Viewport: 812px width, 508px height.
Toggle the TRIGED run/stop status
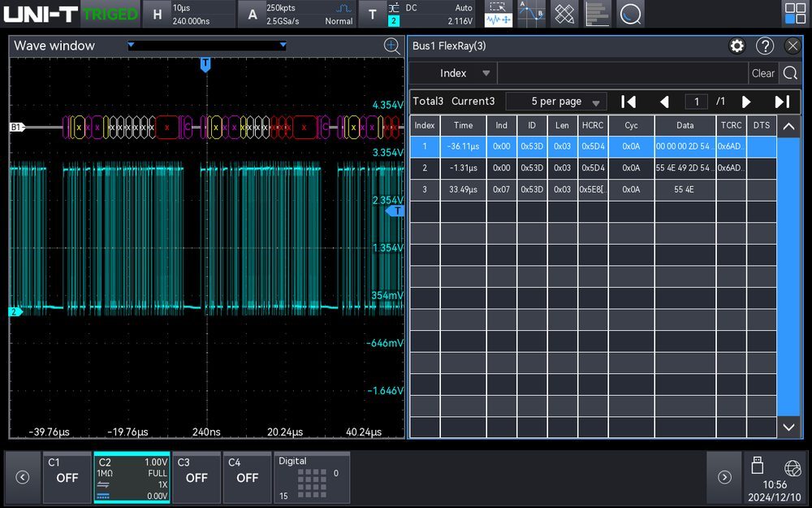coord(110,14)
